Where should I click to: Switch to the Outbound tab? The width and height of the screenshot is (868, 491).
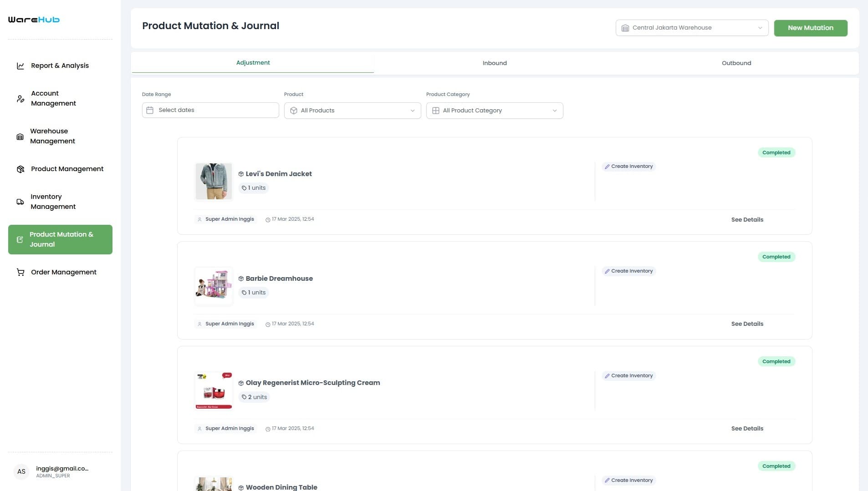click(x=736, y=63)
